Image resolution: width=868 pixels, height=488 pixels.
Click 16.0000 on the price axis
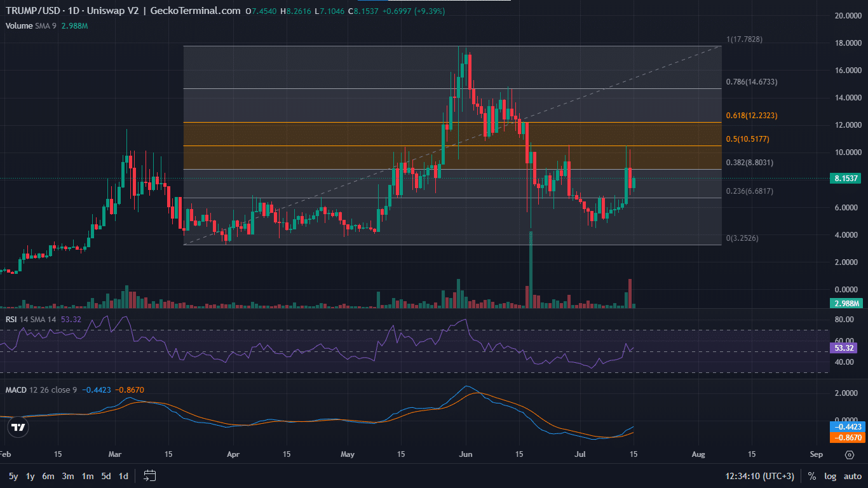click(x=847, y=71)
